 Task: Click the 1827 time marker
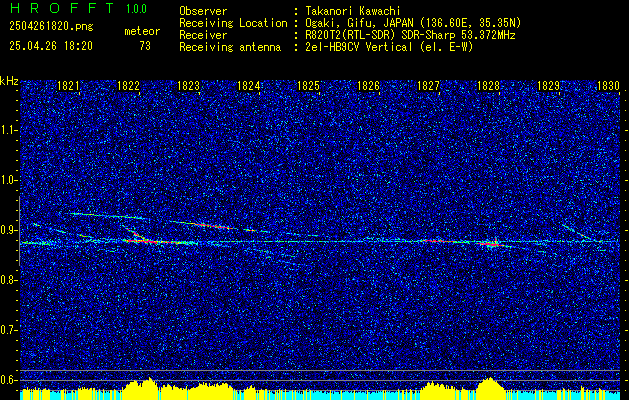click(x=428, y=86)
